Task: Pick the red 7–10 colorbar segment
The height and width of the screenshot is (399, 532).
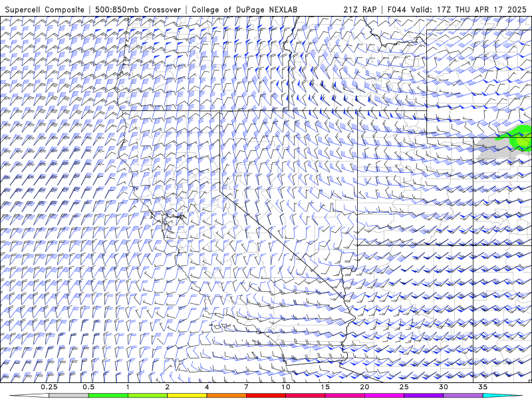Action: [x=266, y=396]
